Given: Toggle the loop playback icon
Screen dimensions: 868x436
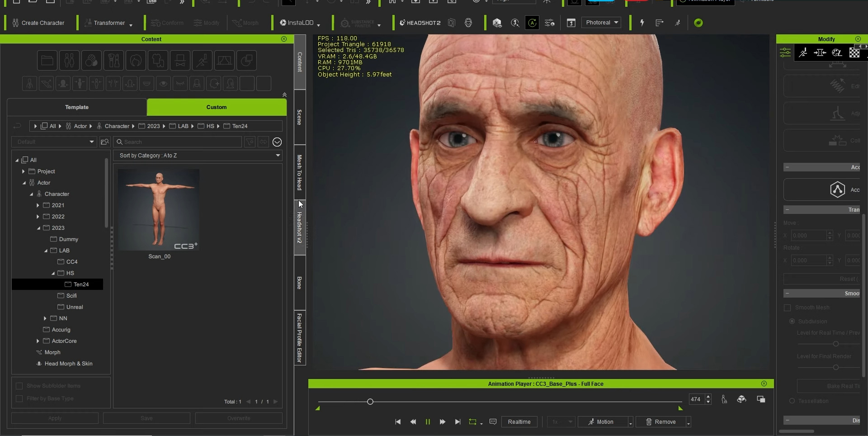Looking at the screenshot, I should coord(473,422).
